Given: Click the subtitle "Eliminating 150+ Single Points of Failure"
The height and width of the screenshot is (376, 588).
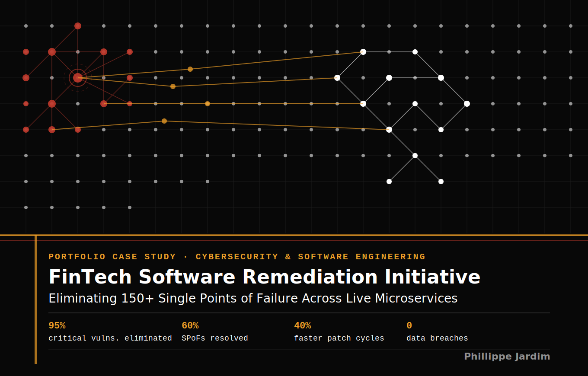Looking at the screenshot, I should point(253,299).
